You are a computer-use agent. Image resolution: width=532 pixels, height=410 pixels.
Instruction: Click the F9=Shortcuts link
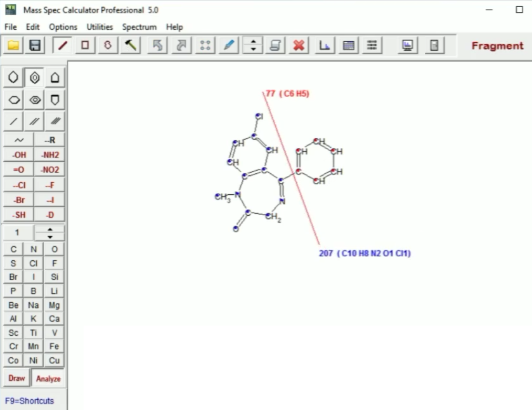[29, 400]
